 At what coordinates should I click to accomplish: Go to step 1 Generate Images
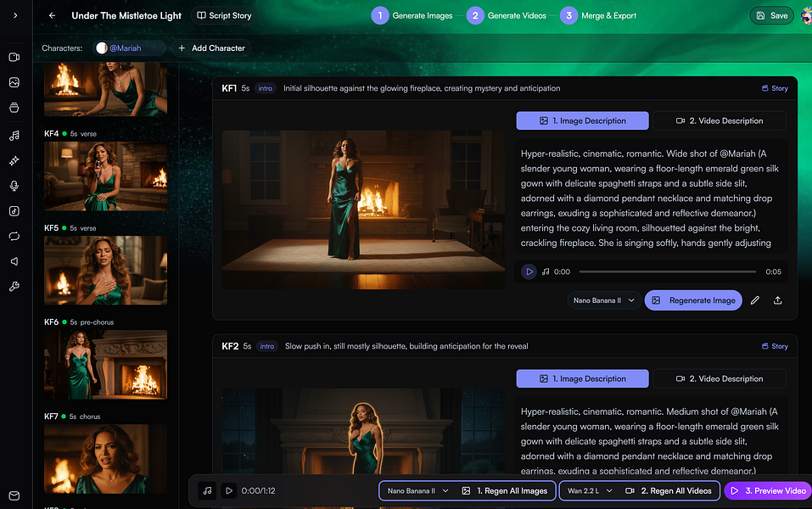tap(412, 15)
